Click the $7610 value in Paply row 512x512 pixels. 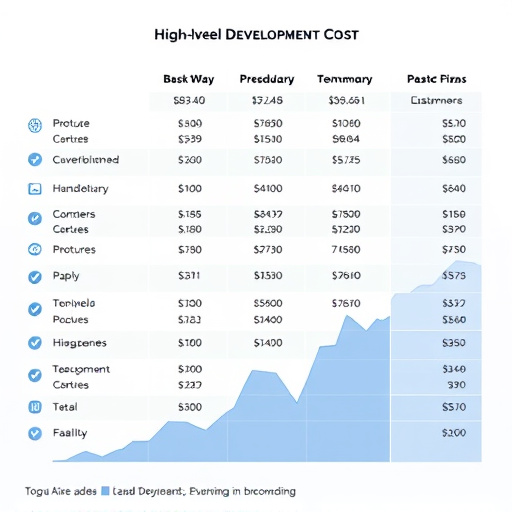tap(346, 276)
